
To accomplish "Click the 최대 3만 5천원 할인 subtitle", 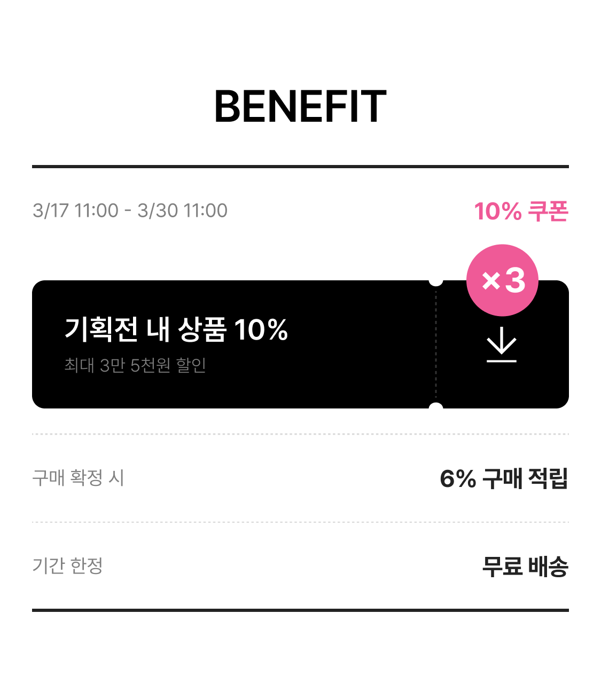I will point(135,365).
